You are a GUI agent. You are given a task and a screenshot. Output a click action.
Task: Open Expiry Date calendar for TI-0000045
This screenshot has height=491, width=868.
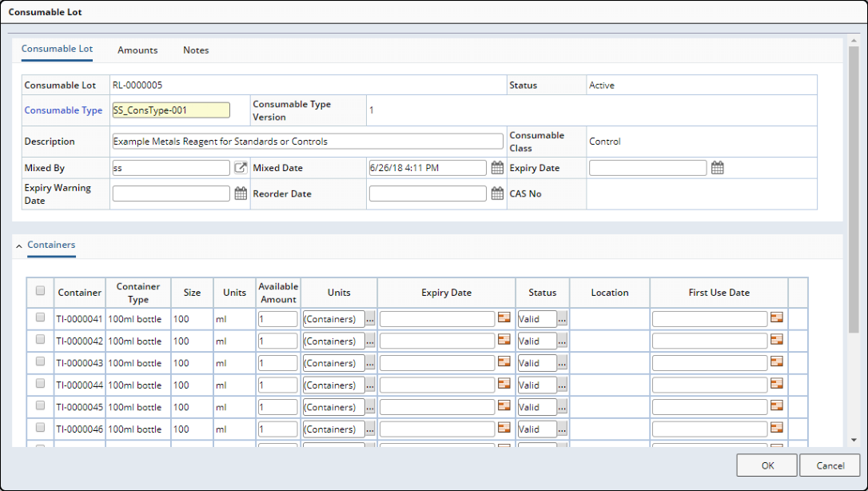click(504, 405)
